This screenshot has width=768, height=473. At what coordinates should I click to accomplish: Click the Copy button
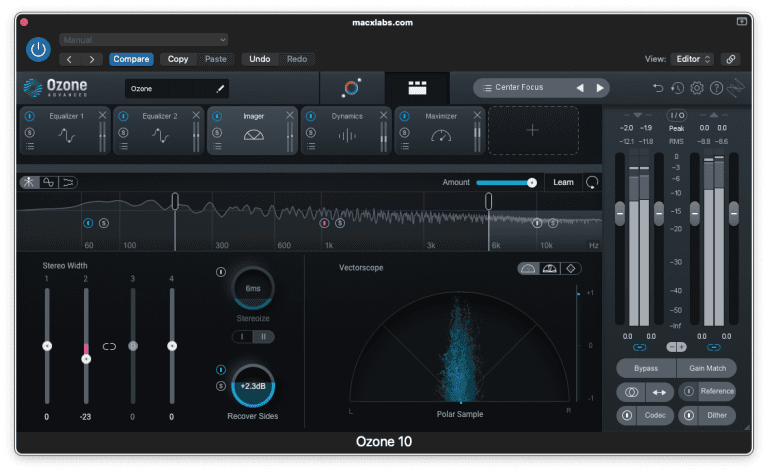pos(178,59)
